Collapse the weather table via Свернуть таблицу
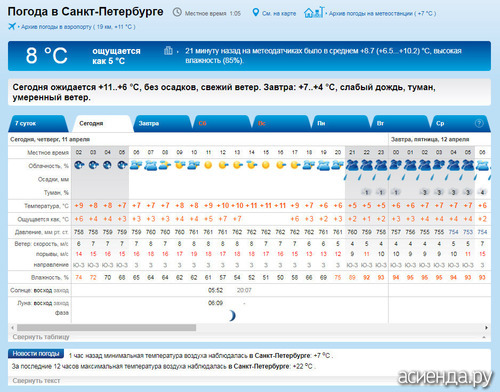Image resolution: width=500 pixels, height=392 pixels. tap(41, 337)
